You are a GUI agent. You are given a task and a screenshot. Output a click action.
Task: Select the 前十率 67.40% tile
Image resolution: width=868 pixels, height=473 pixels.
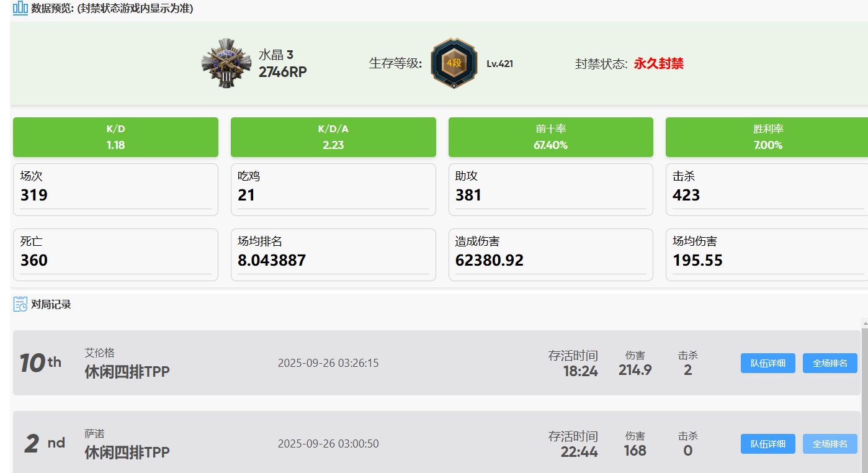(x=550, y=137)
